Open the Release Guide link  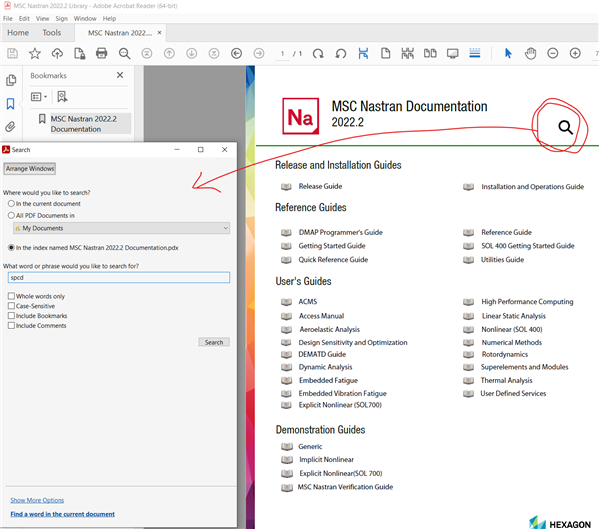tap(320, 186)
